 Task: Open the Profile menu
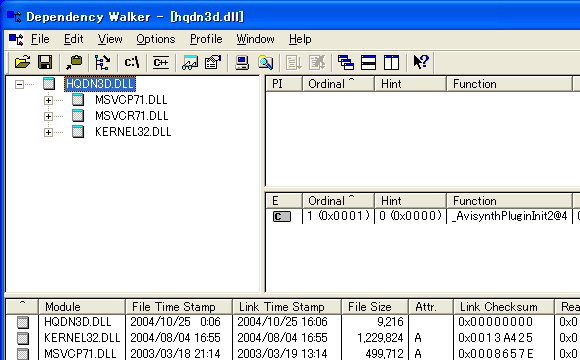point(206,39)
